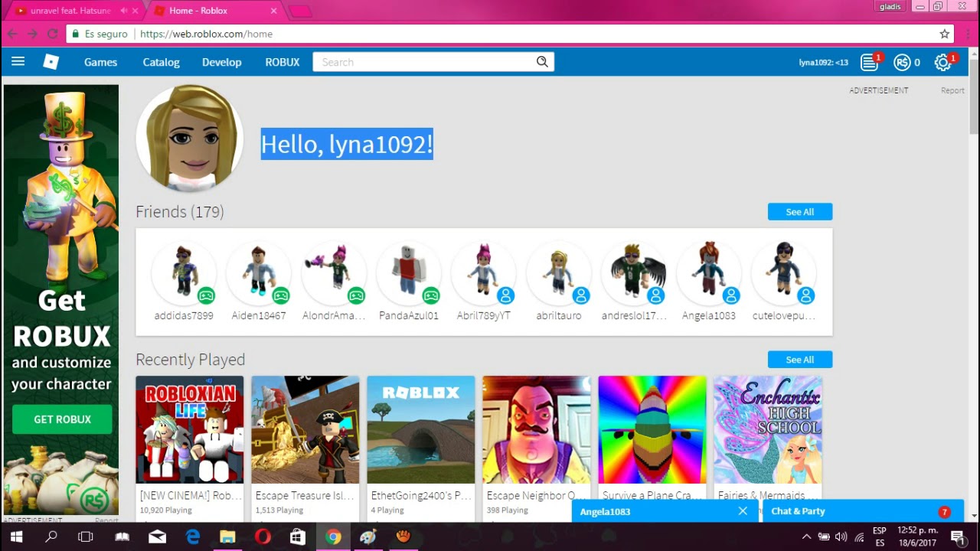Viewport: 980px width, 551px height.
Task: Close the Home - Roblox tab
Action: pos(274,11)
